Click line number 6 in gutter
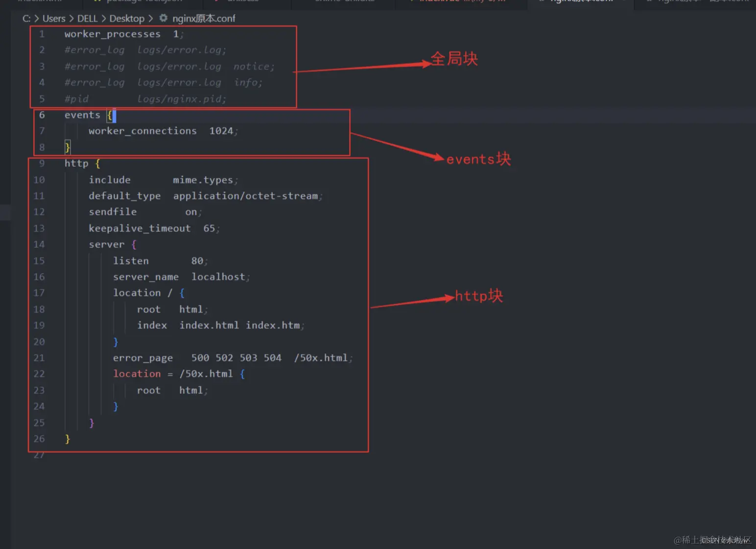756x549 pixels. coord(42,115)
